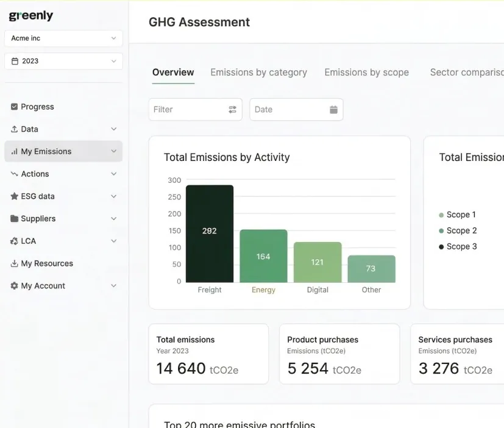Click into the Filter field
Image resolution: width=504 pixels, height=428 pixels.
pyautogui.click(x=196, y=110)
